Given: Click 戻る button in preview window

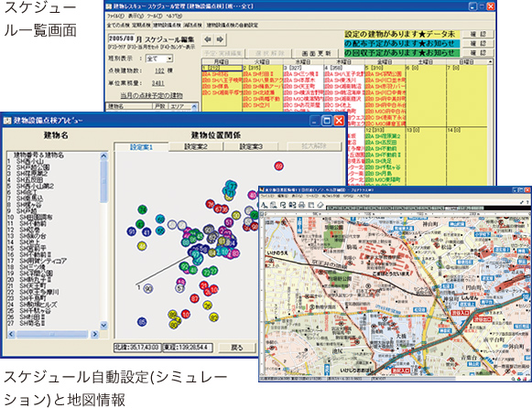Looking at the screenshot, I should pos(237,348).
